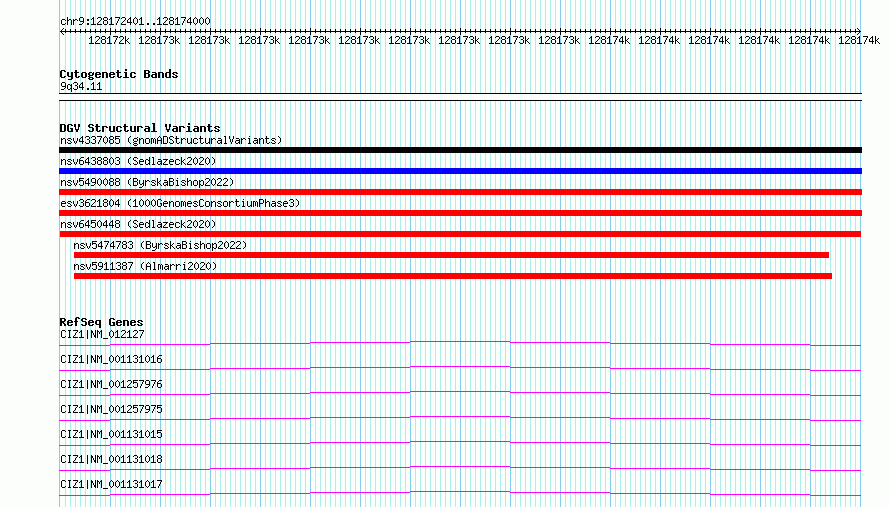The image size is (890, 507).
Task: Click the left arrow end of the ruler
Action: (x=62, y=31)
